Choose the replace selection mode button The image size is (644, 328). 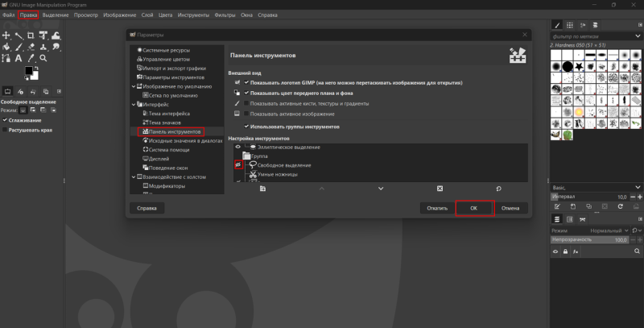(23, 110)
